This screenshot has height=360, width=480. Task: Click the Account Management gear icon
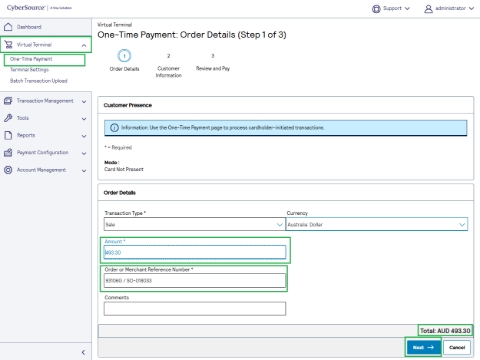[8, 170]
